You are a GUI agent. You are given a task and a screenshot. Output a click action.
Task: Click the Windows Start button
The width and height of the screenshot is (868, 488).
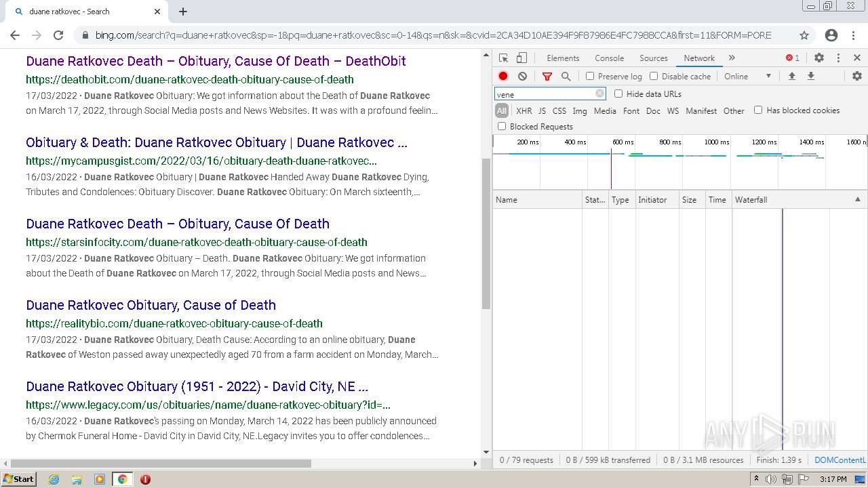click(x=19, y=479)
